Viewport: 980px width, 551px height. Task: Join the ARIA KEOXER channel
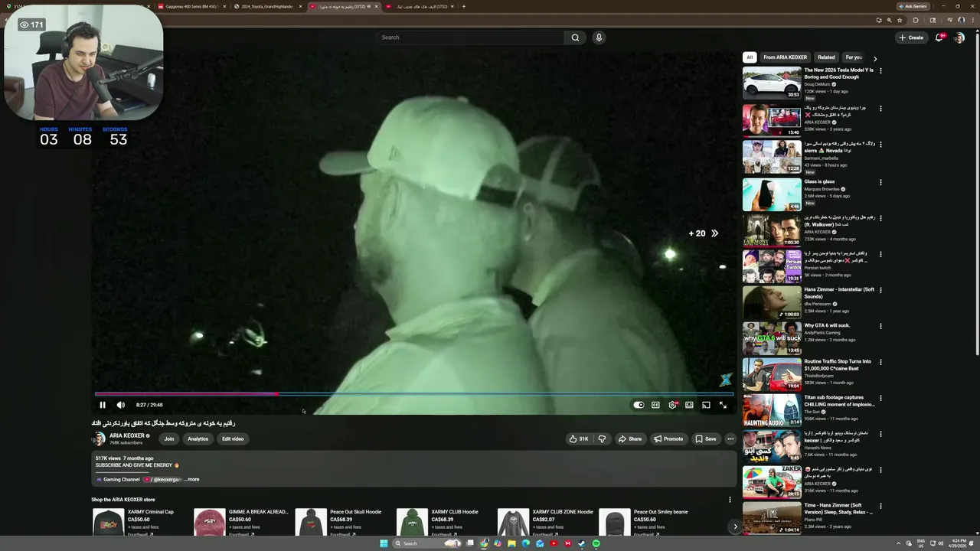[x=169, y=439]
